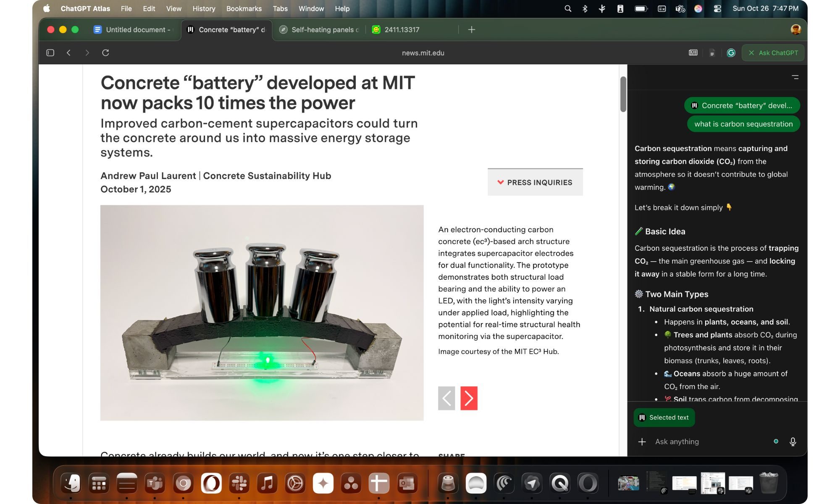Open the Window menu
The image size is (840, 504).
(x=311, y=8)
